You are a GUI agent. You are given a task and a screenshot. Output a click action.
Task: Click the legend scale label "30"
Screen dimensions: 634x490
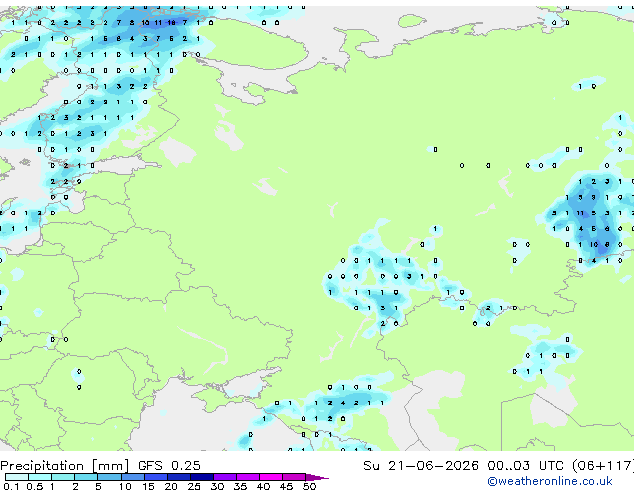[x=217, y=486]
